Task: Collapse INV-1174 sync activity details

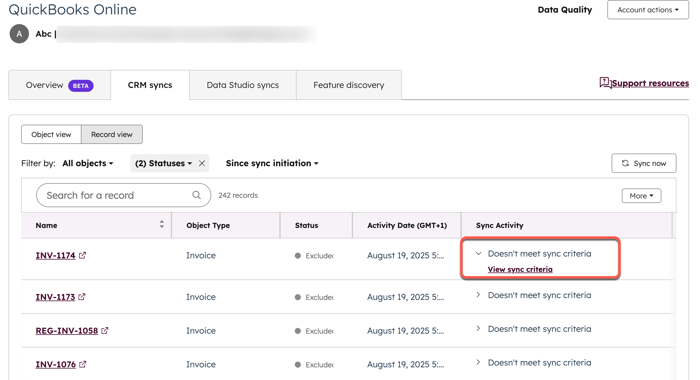Action: pos(478,254)
